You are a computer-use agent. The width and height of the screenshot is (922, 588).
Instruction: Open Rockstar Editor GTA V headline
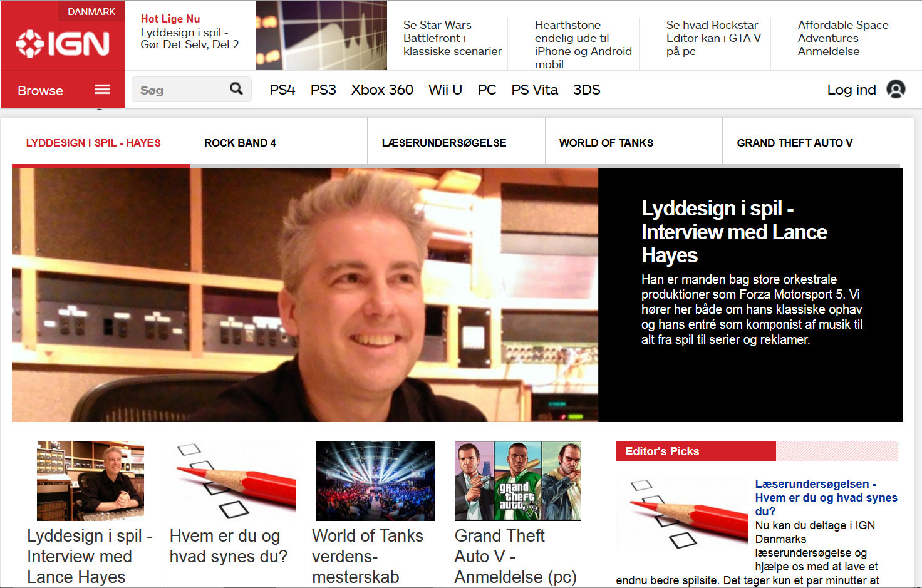click(x=713, y=38)
